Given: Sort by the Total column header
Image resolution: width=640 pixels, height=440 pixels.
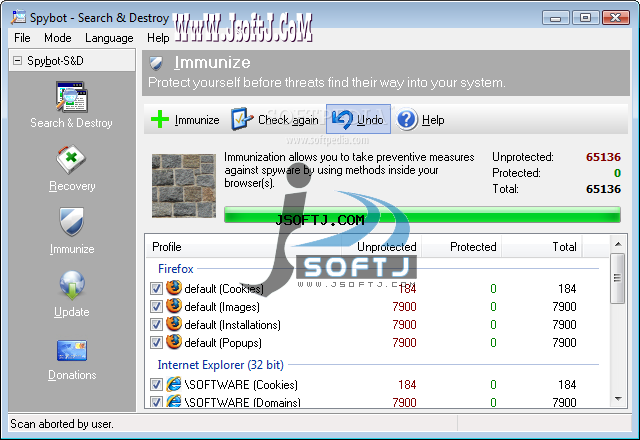Looking at the screenshot, I should [x=542, y=247].
